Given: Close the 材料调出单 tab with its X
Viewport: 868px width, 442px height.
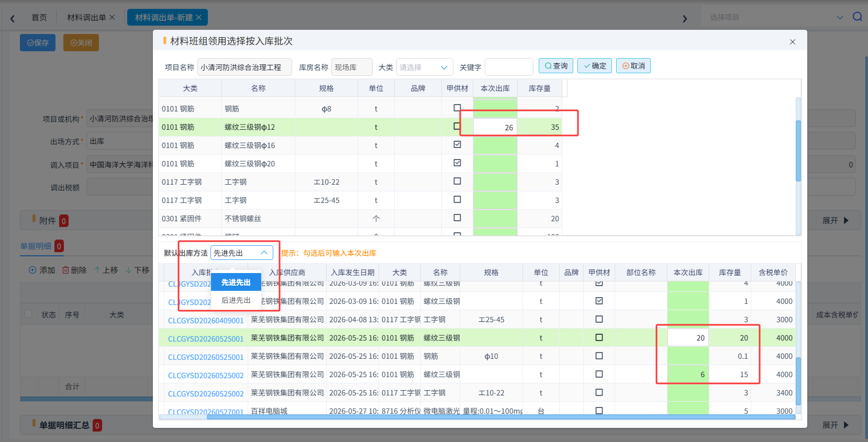Looking at the screenshot, I should tap(112, 17).
